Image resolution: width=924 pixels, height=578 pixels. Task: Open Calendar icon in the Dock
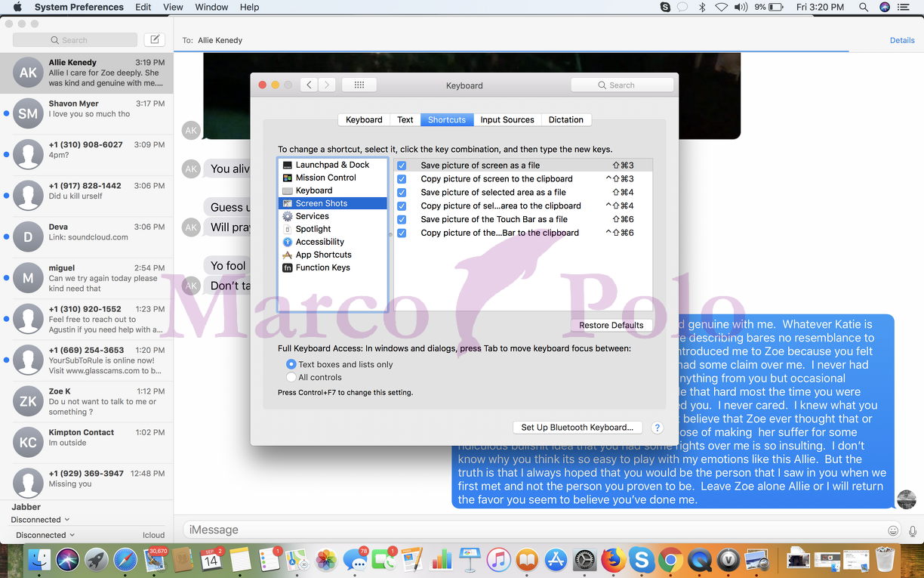[x=211, y=560]
